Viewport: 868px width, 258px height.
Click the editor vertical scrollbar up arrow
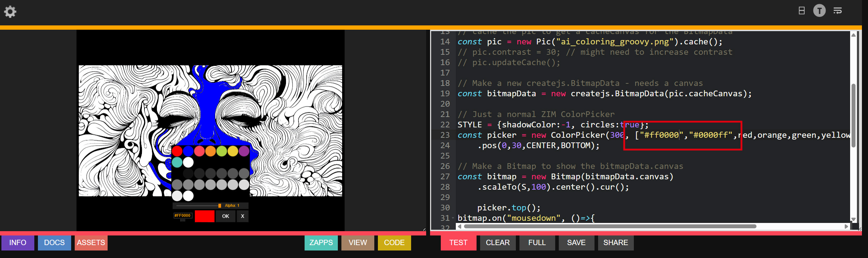point(853,35)
